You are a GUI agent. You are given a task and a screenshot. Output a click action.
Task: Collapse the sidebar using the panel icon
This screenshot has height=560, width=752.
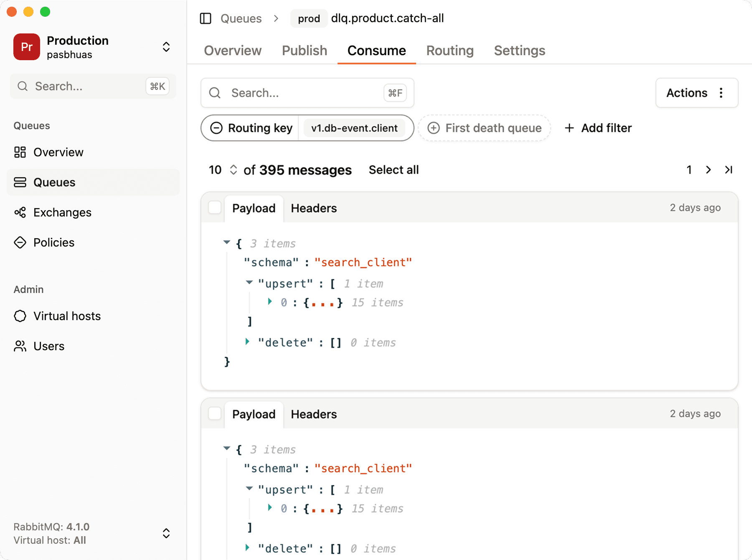206,18
